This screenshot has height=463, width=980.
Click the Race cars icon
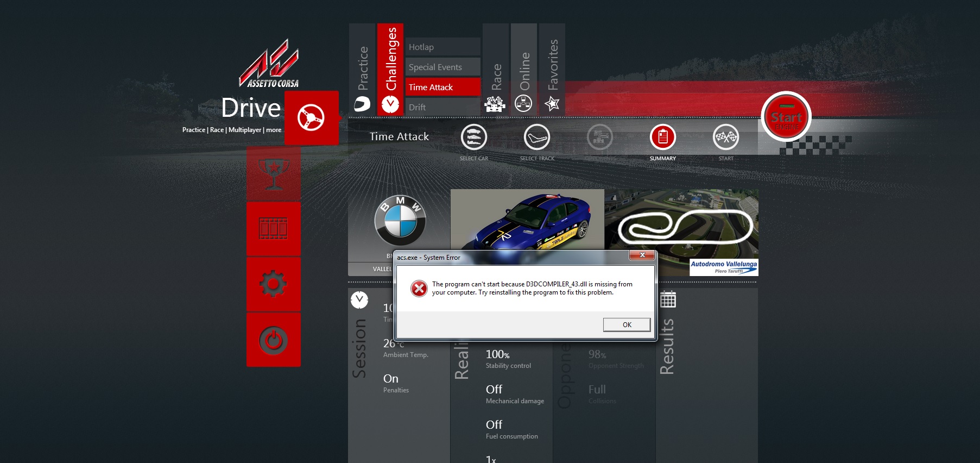pyautogui.click(x=495, y=103)
